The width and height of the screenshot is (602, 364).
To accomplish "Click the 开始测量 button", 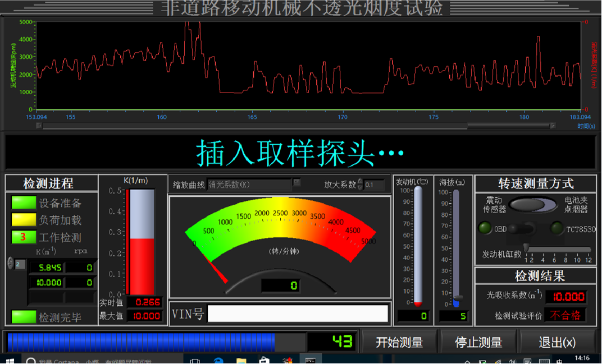I will pyautogui.click(x=399, y=342).
